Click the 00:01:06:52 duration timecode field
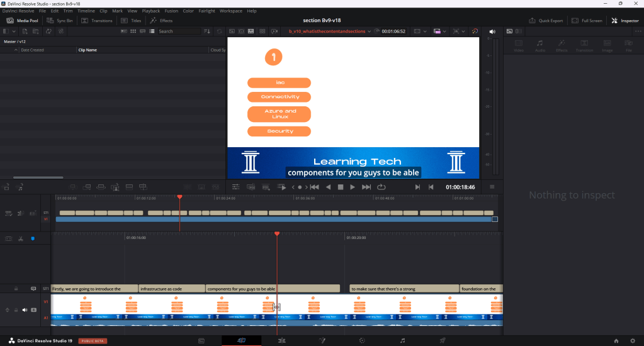 pyautogui.click(x=393, y=31)
